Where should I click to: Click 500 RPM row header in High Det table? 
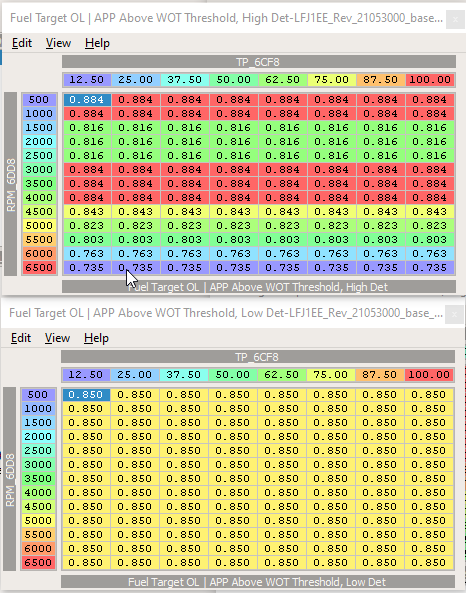(39, 99)
